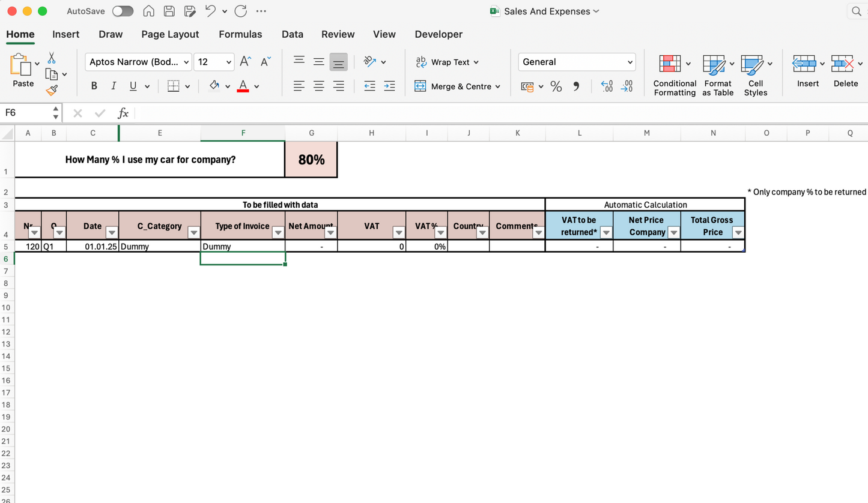This screenshot has height=503, width=868.
Task: Switch to the Formulas tab
Action: 240,34
